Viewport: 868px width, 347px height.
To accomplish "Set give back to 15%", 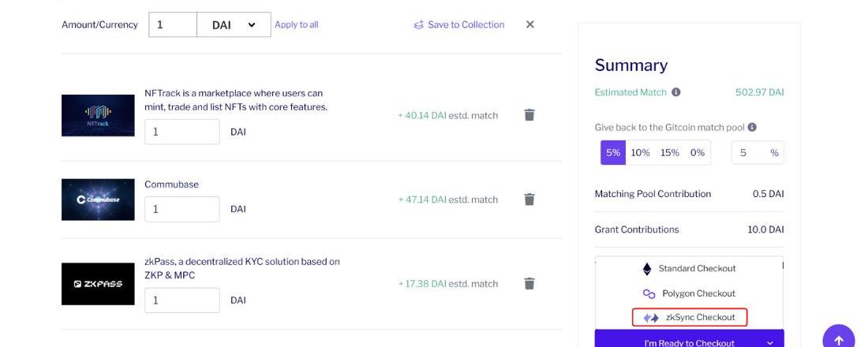I will coord(670,153).
